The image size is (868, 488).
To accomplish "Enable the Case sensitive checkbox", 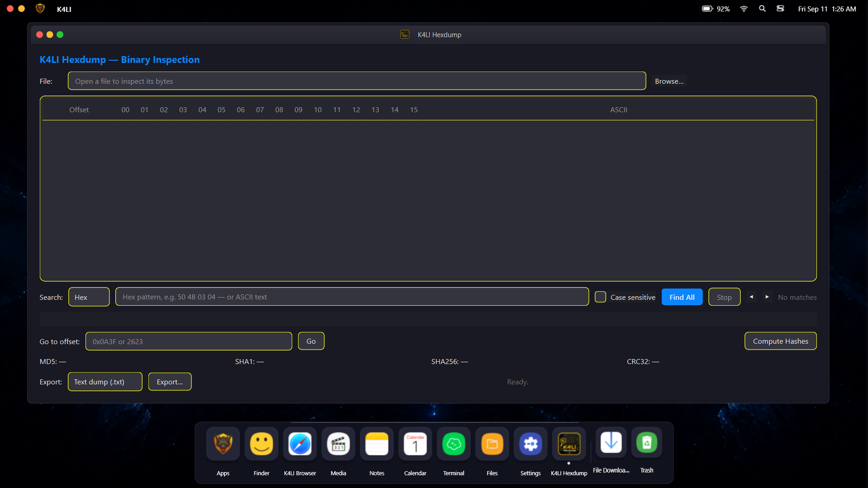I will click(601, 297).
